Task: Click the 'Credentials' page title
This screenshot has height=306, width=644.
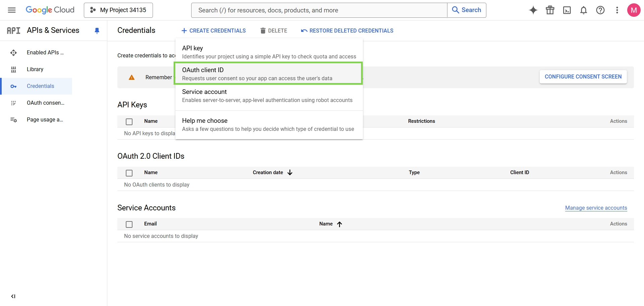Action: coord(136,31)
